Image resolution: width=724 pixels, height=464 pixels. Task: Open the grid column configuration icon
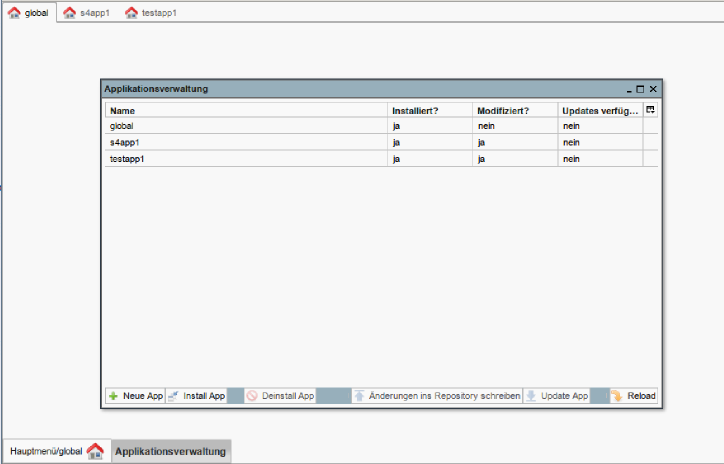[650, 110]
